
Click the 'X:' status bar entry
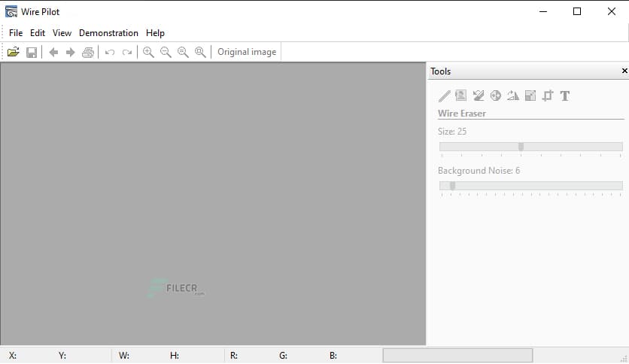click(x=13, y=356)
